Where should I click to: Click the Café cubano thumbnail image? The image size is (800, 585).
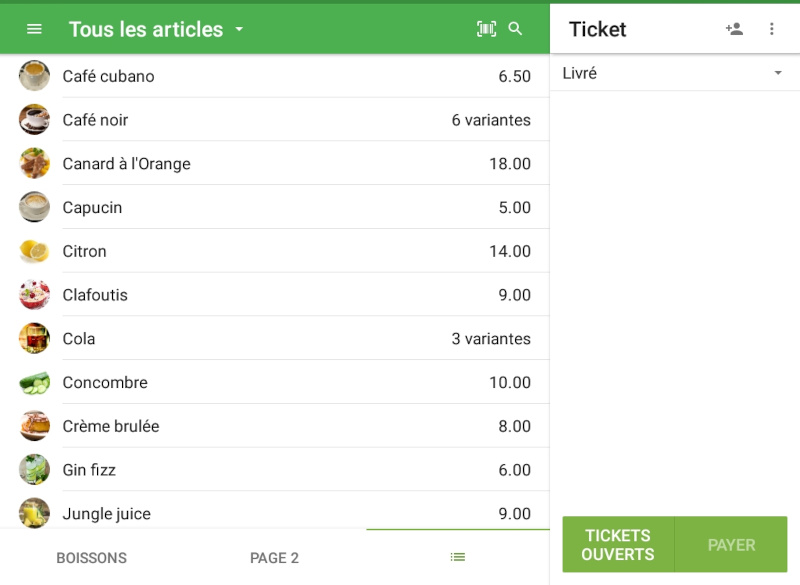34,76
